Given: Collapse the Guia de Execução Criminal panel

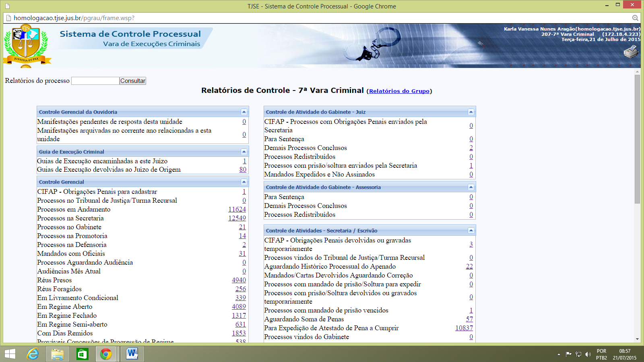Looking at the screenshot, I should pos(244,152).
